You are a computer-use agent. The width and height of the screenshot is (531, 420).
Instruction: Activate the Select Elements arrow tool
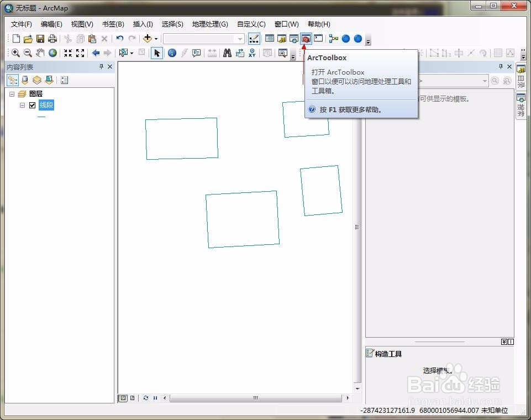click(157, 53)
